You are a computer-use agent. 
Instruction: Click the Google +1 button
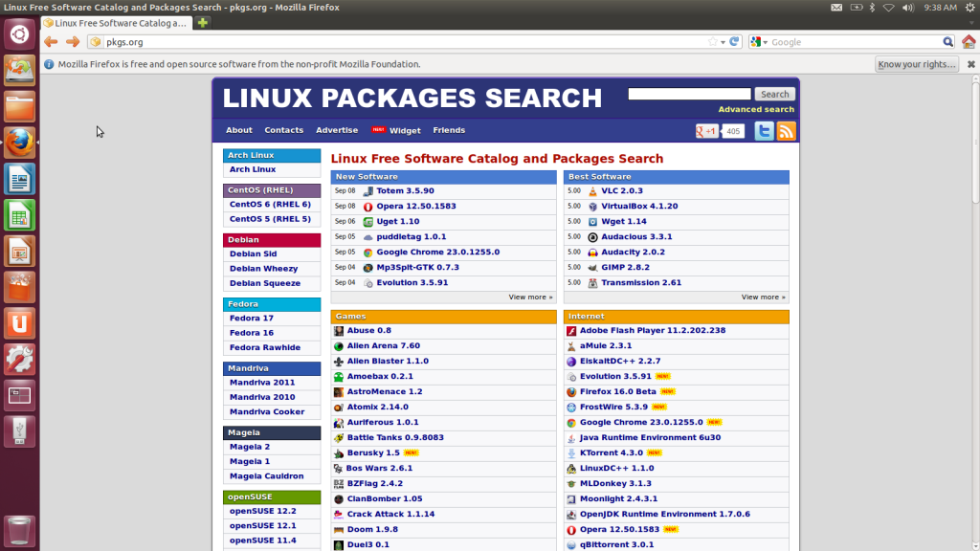tap(707, 131)
